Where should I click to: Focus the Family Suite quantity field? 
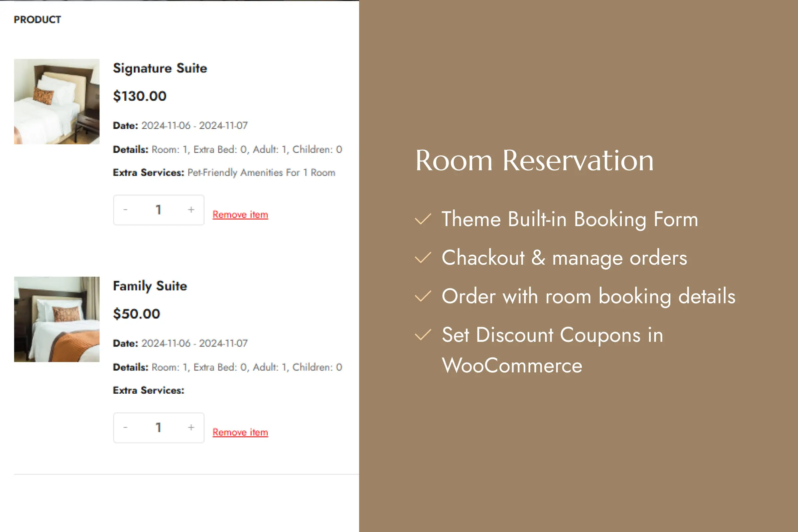159,428
